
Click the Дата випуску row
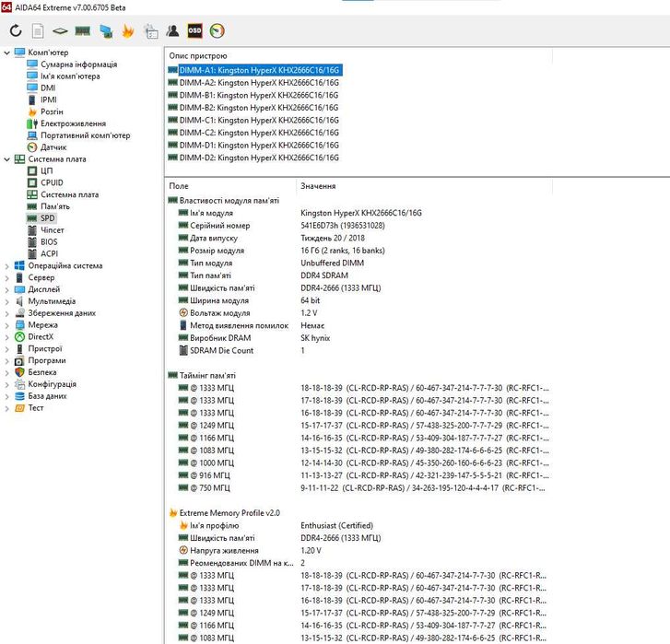tap(359, 238)
